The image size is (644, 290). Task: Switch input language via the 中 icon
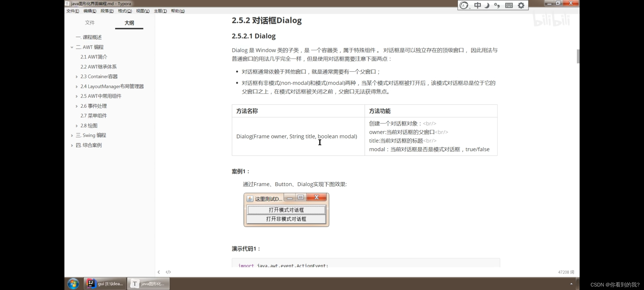click(477, 5)
